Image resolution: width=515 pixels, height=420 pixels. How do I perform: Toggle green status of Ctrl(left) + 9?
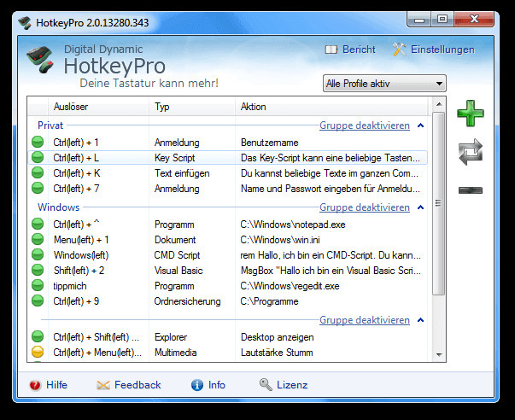point(38,301)
